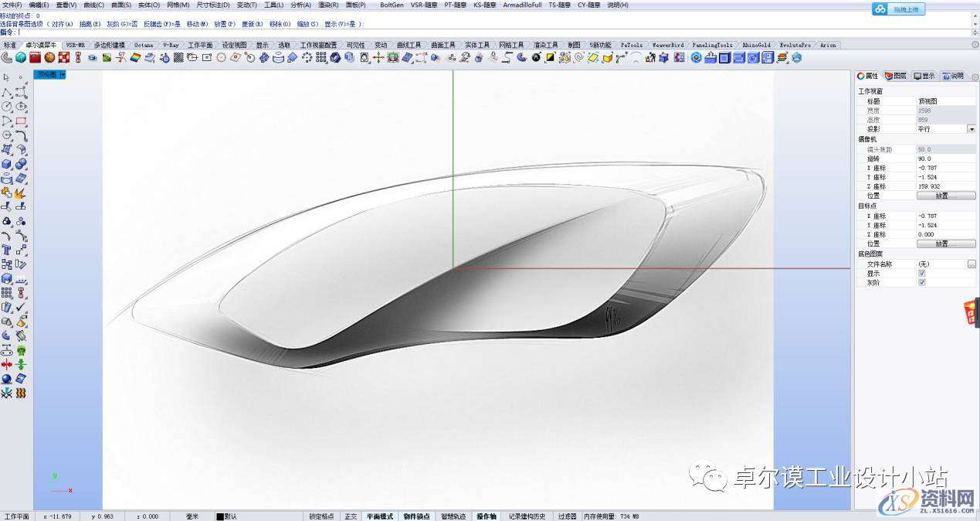Pick the red Rectangle tool
This screenshot has width=980, height=521.
(21, 121)
